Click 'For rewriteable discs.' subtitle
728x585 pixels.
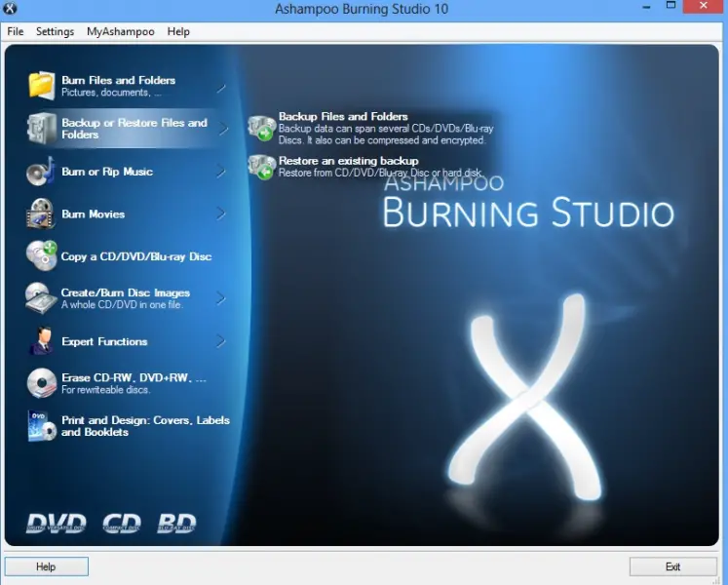[x=106, y=389]
